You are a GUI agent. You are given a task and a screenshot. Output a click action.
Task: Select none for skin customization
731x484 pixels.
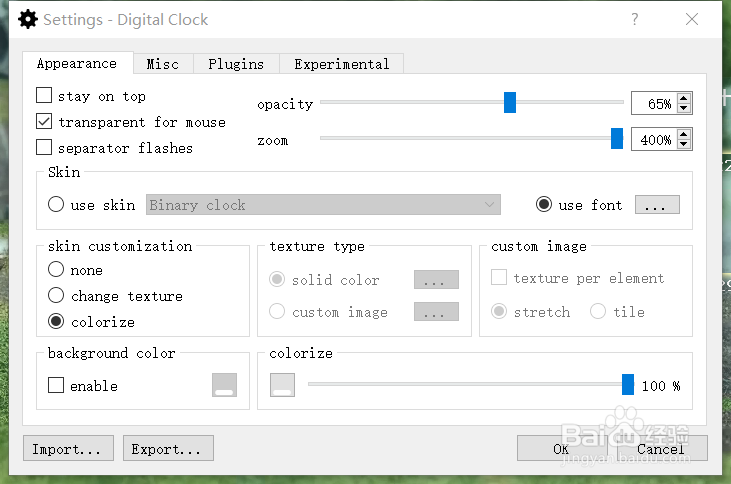pyautogui.click(x=56, y=270)
